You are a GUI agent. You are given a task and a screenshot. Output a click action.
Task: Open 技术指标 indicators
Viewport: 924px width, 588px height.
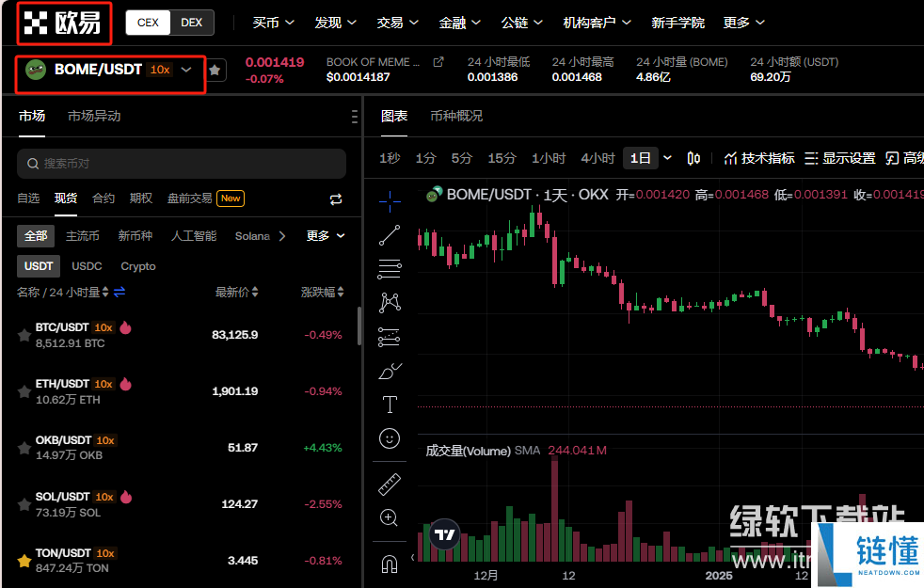pyautogui.click(x=759, y=158)
